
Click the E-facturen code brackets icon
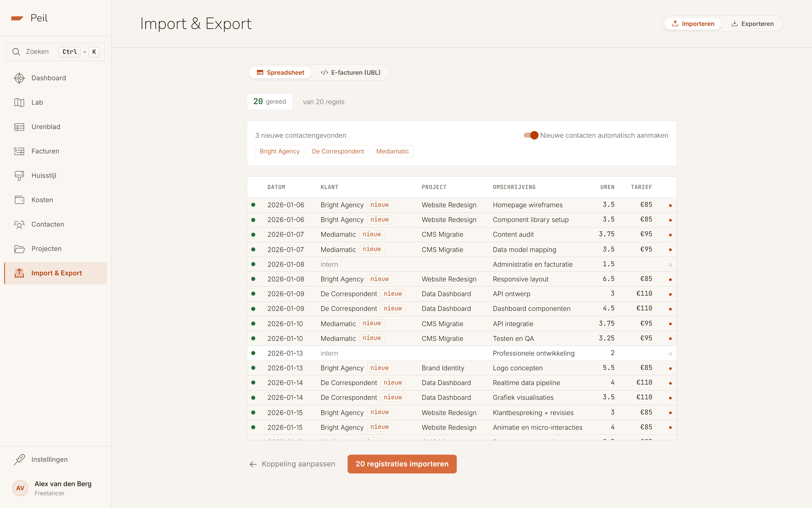pos(324,73)
